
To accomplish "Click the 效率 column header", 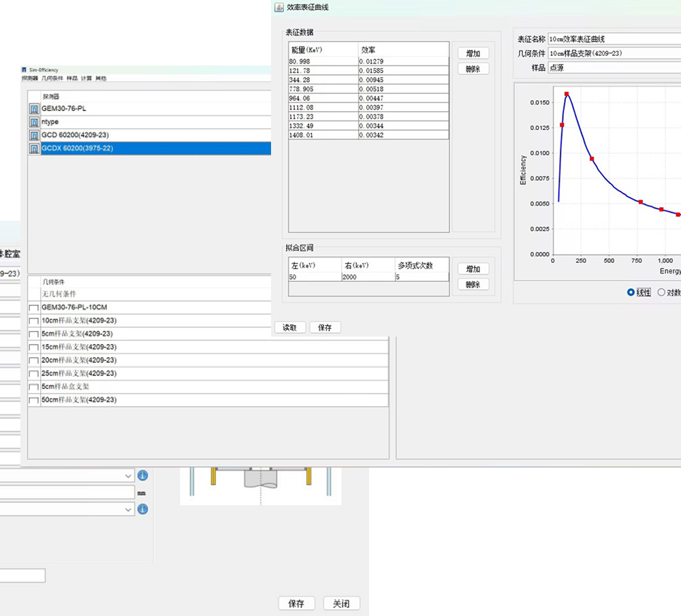I will pyautogui.click(x=403, y=50).
